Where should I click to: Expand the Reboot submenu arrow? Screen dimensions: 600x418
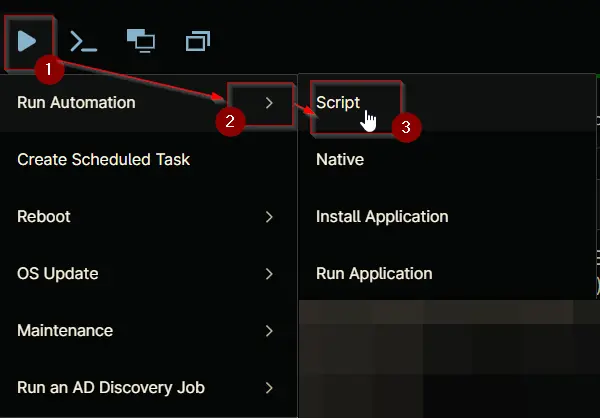269,217
